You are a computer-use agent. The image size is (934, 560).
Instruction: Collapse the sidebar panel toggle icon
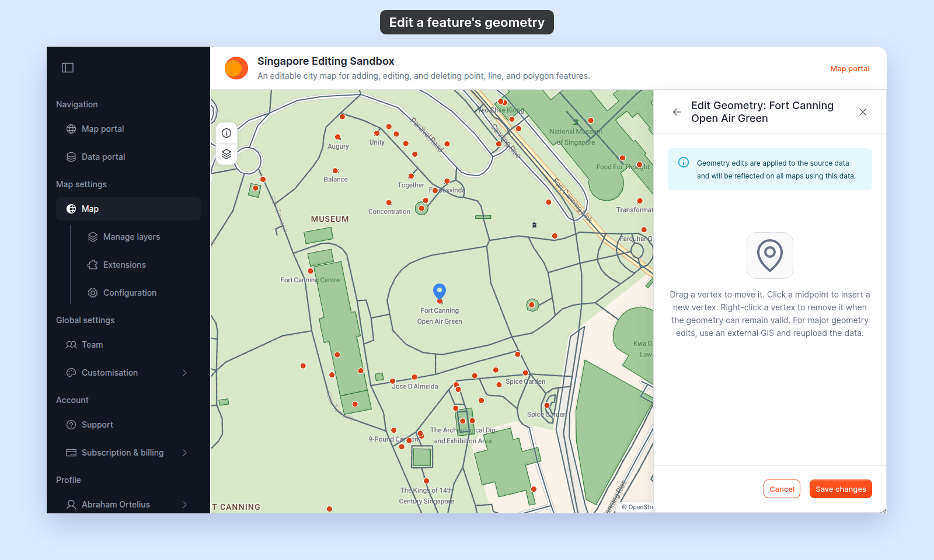[68, 68]
